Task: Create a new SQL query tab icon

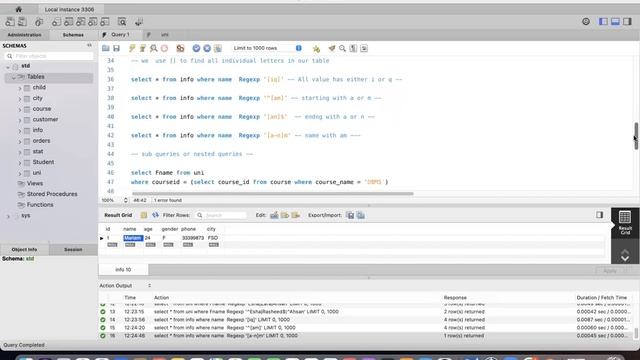Action: coord(10,22)
